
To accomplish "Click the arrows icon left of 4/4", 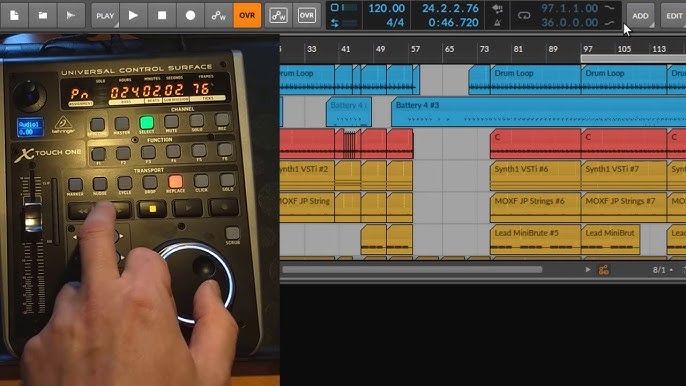I will (x=335, y=23).
